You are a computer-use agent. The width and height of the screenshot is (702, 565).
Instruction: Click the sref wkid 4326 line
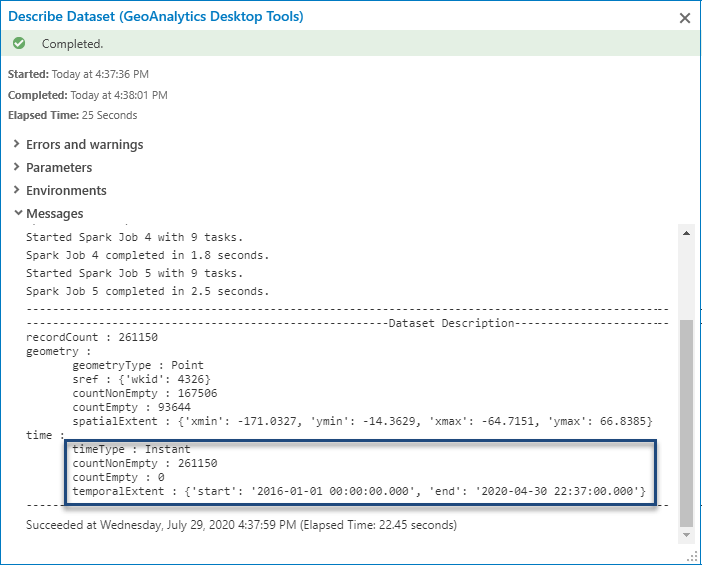tap(141, 379)
